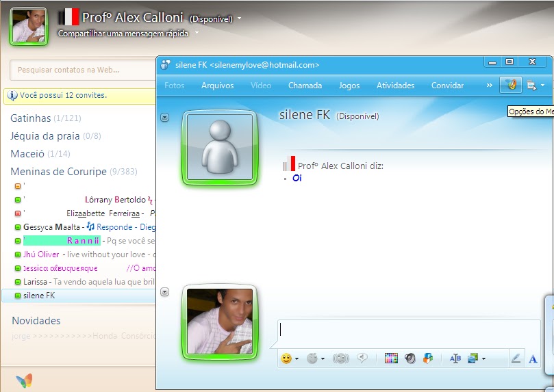
Task: Click Compartilhar uma mensagem rápida
Action: pyautogui.click(x=123, y=34)
